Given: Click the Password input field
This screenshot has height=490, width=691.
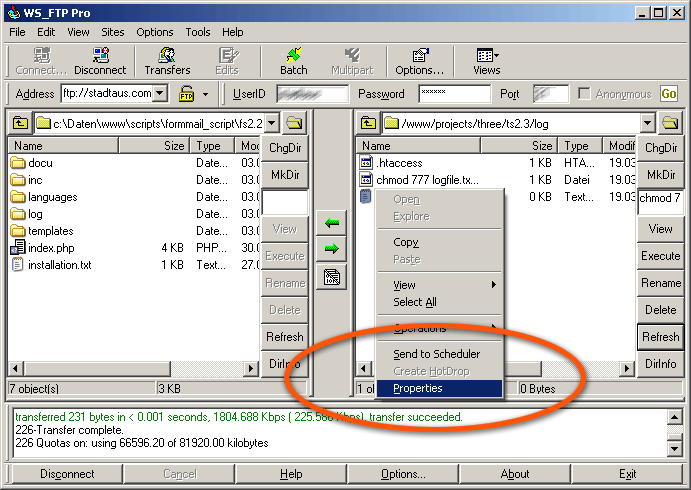Looking at the screenshot, I should pos(454,94).
